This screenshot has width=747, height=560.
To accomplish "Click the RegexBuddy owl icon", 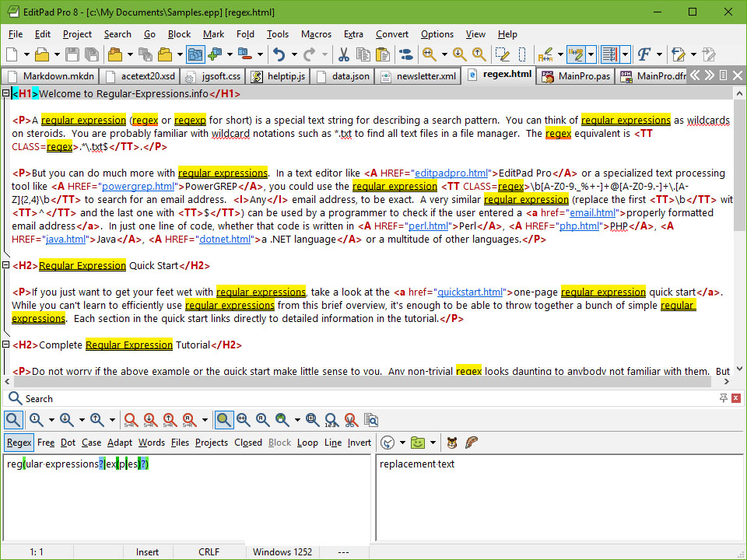I will tap(452, 443).
